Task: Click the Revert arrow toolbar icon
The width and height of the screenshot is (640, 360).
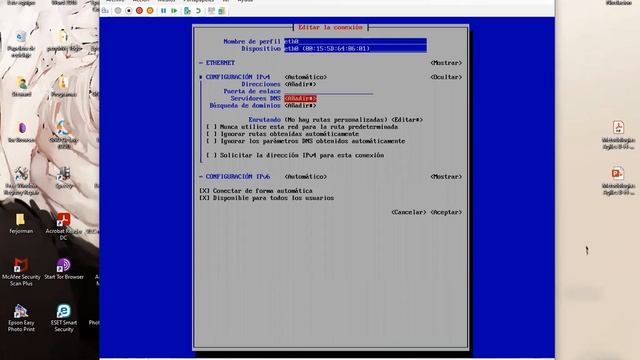Action: click(198, 11)
